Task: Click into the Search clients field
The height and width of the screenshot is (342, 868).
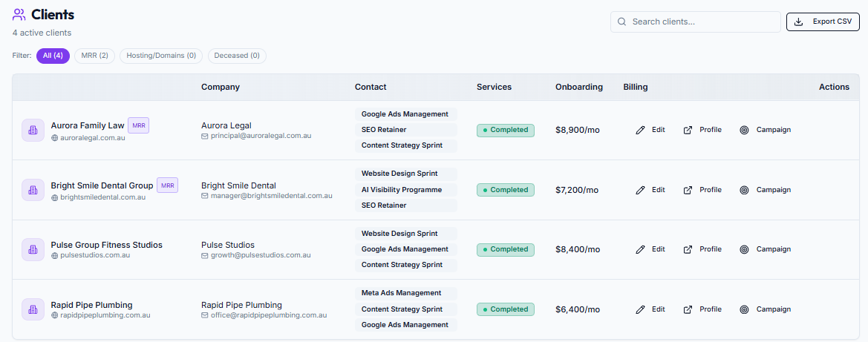Action: [695, 22]
